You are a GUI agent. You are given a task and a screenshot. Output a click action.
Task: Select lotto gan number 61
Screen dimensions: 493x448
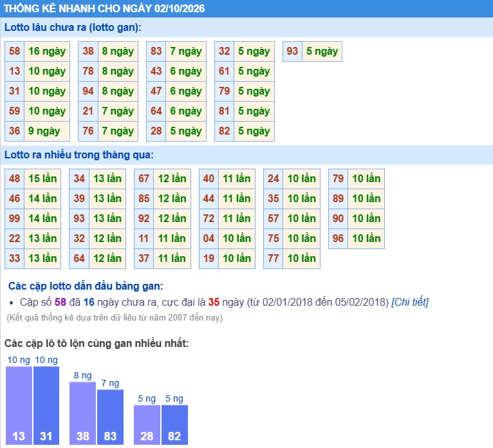224,71
